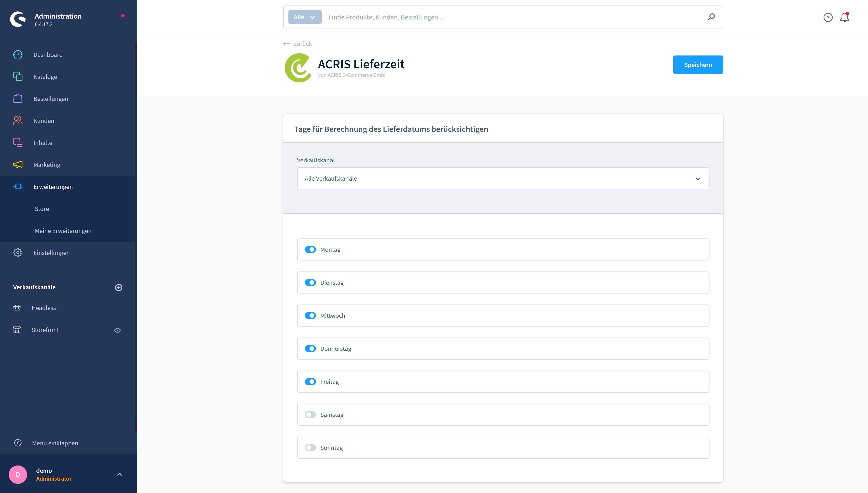Save settings with Speichern button
This screenshot has width=868, height=493.
pyautogui.click(x=698, y=65)
